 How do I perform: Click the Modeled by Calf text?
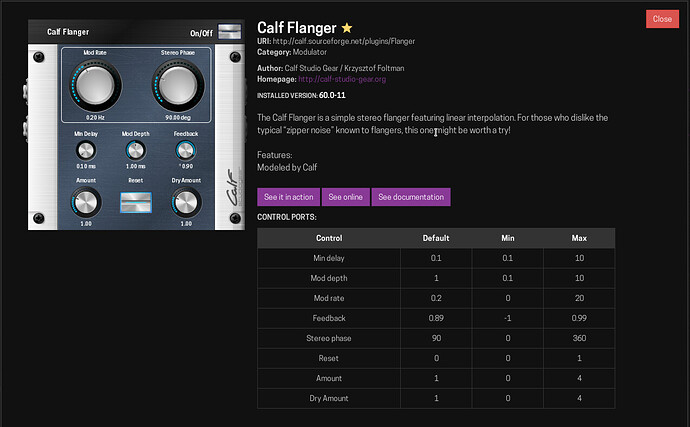(x=287, y=167)
